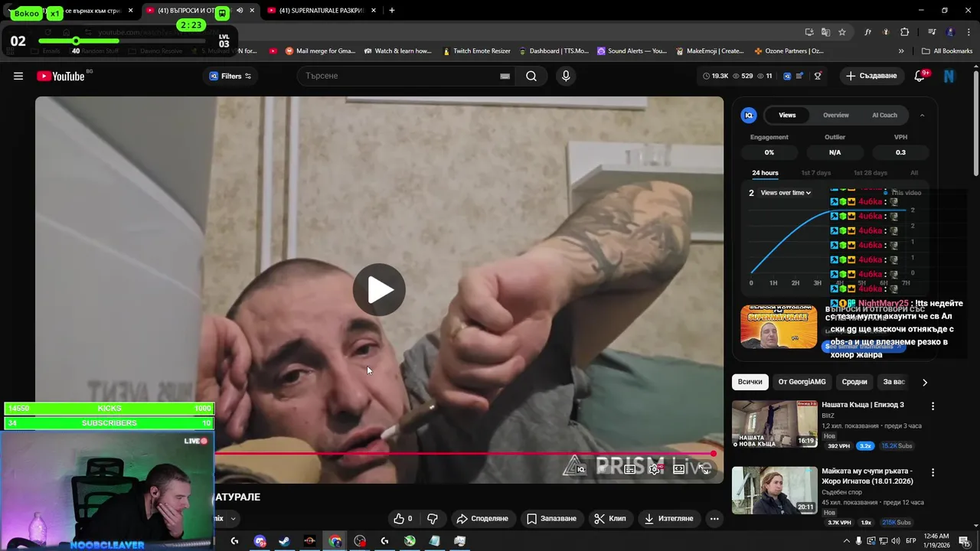Open a new browser tab

pyautogui.click(x=392, y=11)
